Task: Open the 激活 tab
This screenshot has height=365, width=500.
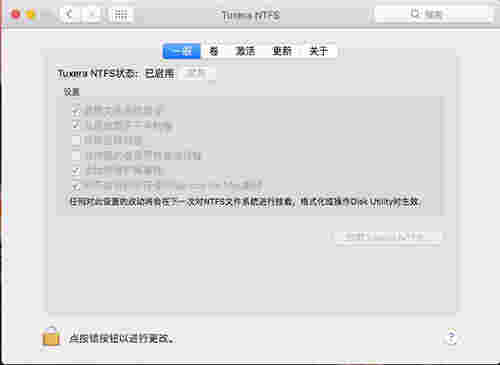Action: [x=245, y=51]
